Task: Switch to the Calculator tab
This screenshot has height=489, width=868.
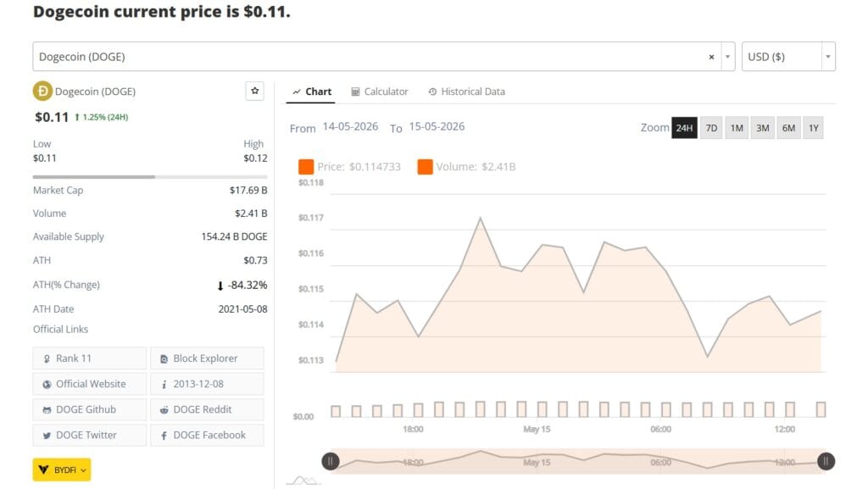Action: (380, 92)
